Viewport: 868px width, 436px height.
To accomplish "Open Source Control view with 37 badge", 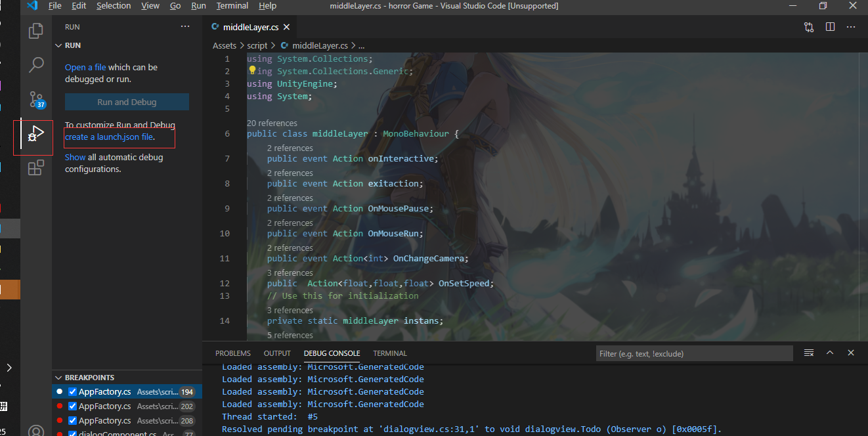I will click(36, 100).
